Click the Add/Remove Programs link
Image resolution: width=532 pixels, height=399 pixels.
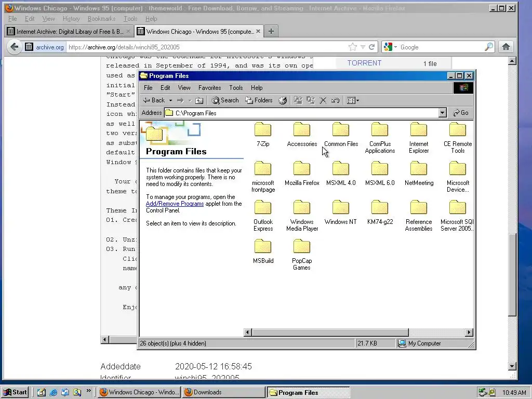(175, 204)
